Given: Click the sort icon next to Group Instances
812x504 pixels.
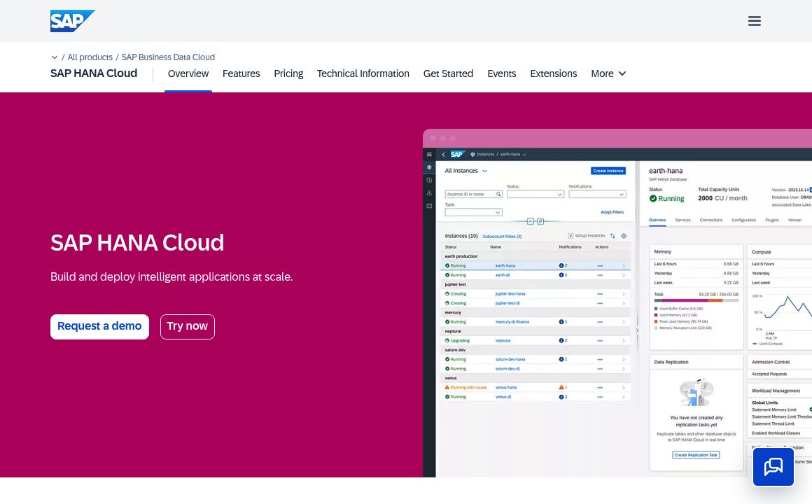Looking at the screenshot, I should click(612, 236).
